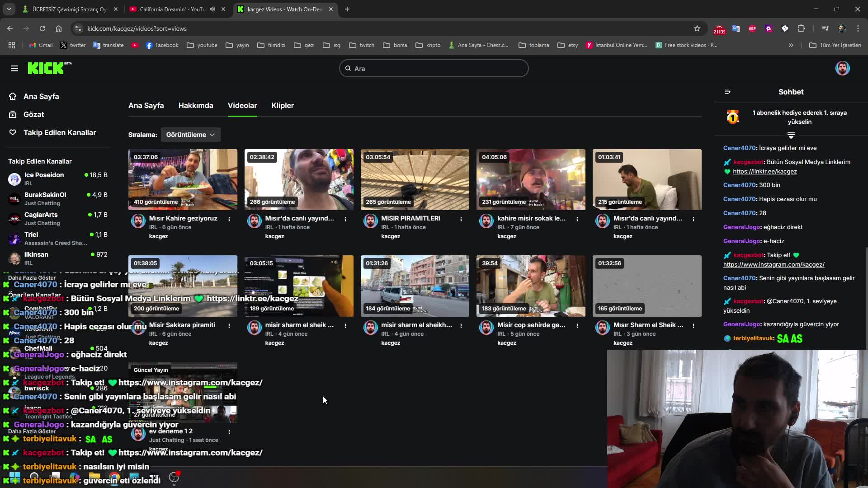
Task: Open Windows Start button on taskbar
Action: [x=14, y=477]
